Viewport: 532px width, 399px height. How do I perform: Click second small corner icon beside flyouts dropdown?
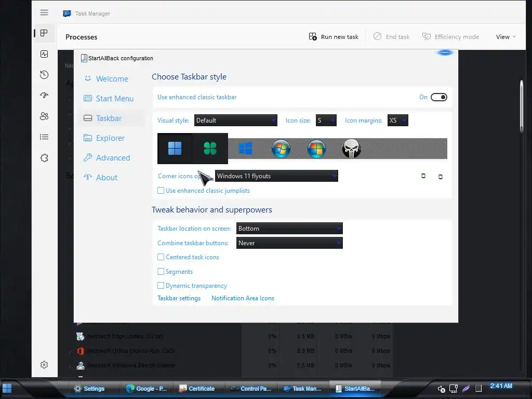click(441, 177)
